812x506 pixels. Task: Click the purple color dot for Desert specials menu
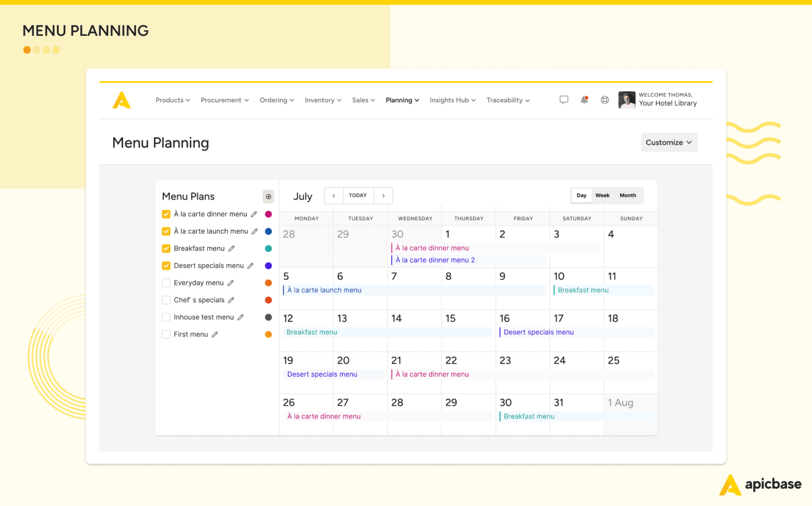point(269,265)
